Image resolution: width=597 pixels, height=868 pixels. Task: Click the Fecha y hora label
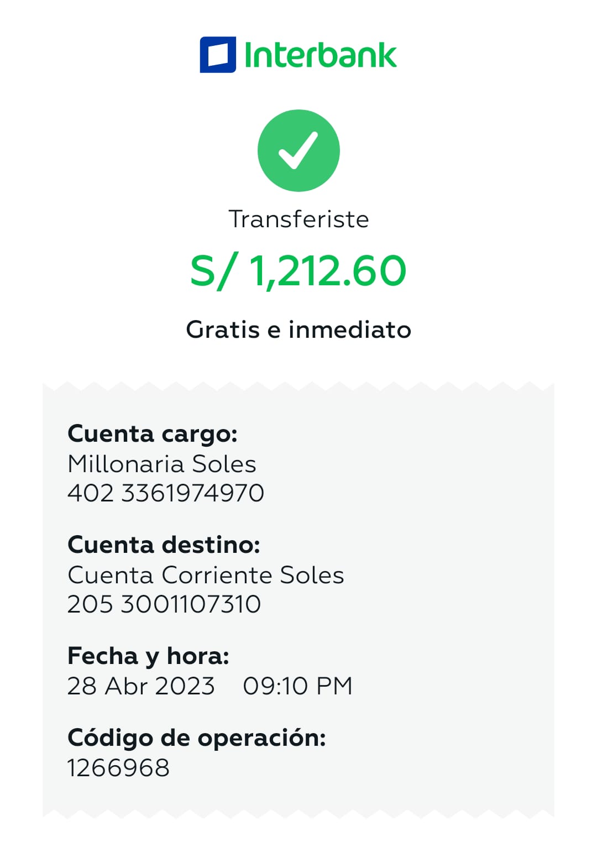pyautogui.click(x=148, y=656)
